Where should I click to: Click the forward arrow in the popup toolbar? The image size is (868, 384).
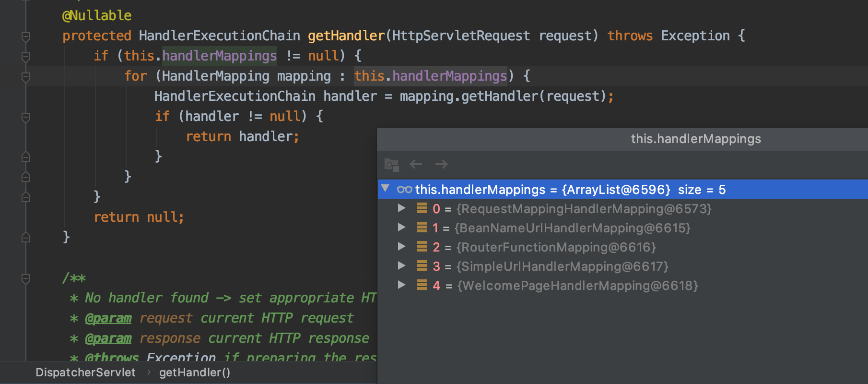(441, 164)
